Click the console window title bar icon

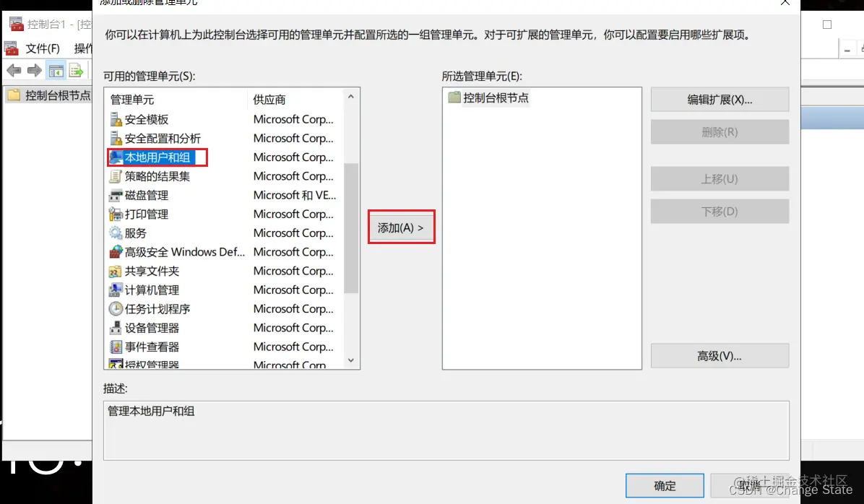[x=16, y=24]
